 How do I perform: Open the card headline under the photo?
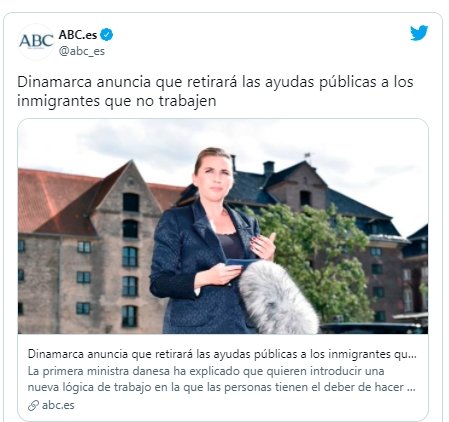(222, 354)
